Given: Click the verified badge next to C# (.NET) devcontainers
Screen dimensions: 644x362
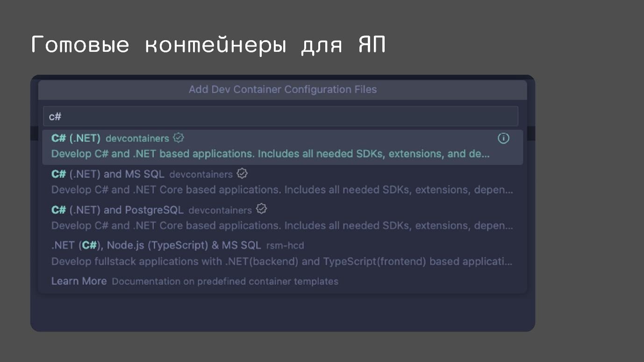Looking at the screenshot, I should pos(178,137).
